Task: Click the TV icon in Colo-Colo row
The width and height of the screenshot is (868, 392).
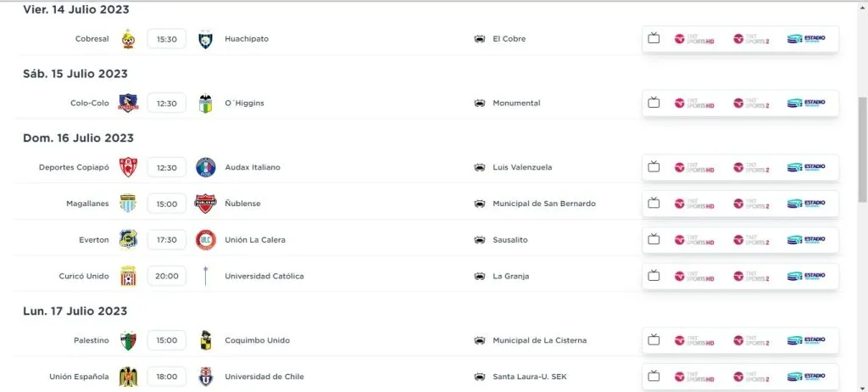Action: pos(654,104)
